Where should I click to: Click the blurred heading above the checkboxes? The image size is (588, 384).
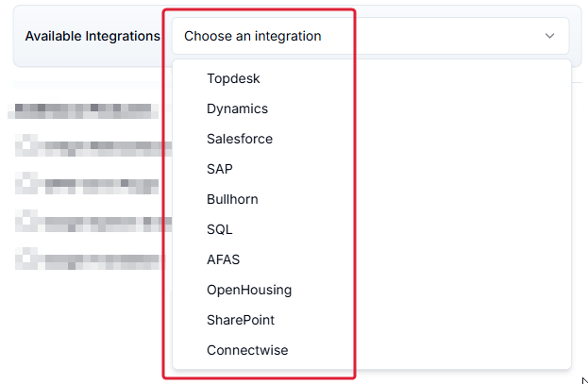[x=83, y=111]
